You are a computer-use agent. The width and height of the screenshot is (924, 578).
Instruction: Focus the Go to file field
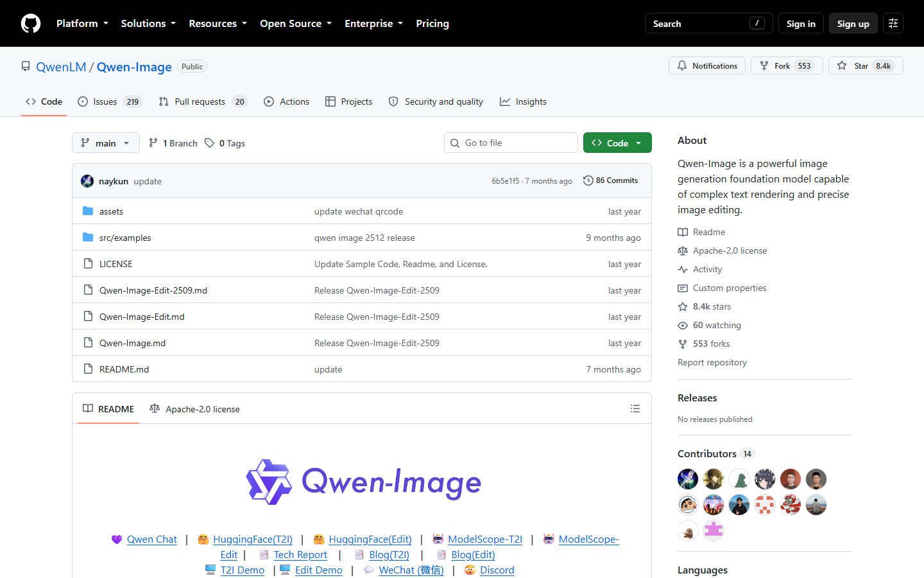pyautogui.click(x=511, y=143)
